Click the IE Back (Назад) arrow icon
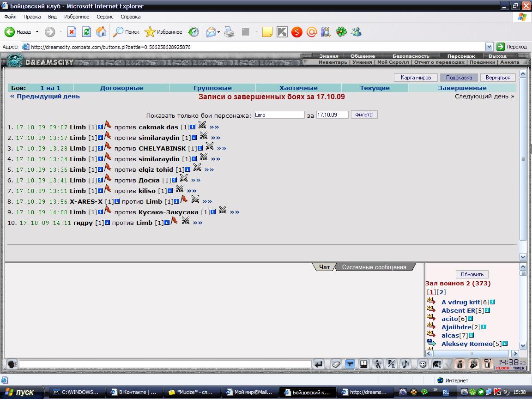The image size is (532, 399). pos(10,32)
